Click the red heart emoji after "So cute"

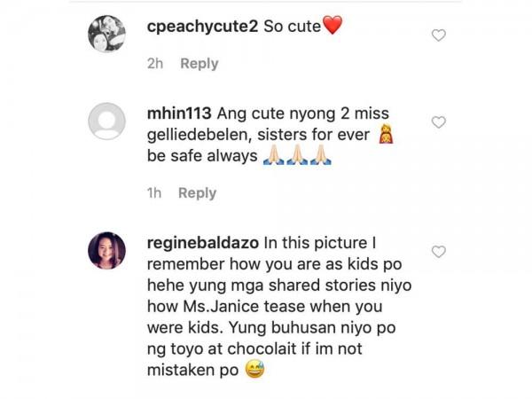(332, 27)
